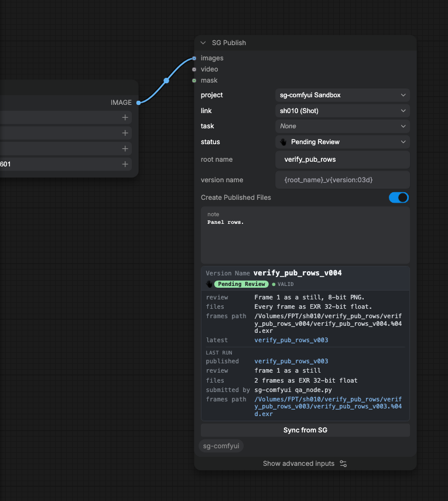Image resolution: width=448 pixels, height=501 pixels.
Task: Click the green VALID status dot
Action: point(273,284)
